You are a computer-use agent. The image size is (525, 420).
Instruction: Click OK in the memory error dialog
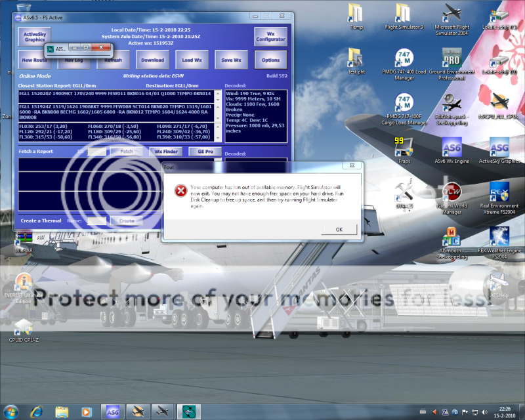click(x=339, y=229)
